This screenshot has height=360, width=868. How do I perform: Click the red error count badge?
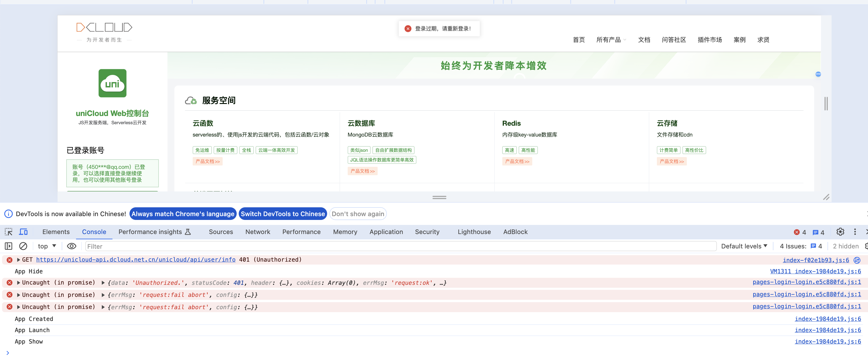800,232
